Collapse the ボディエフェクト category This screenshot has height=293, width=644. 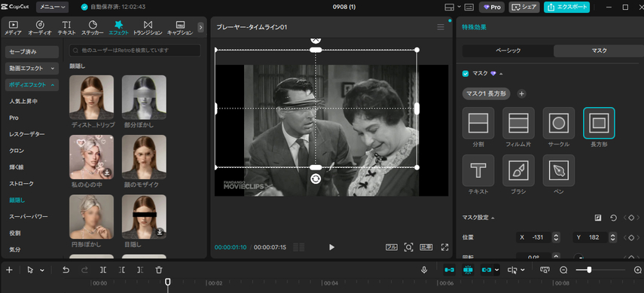32,85
